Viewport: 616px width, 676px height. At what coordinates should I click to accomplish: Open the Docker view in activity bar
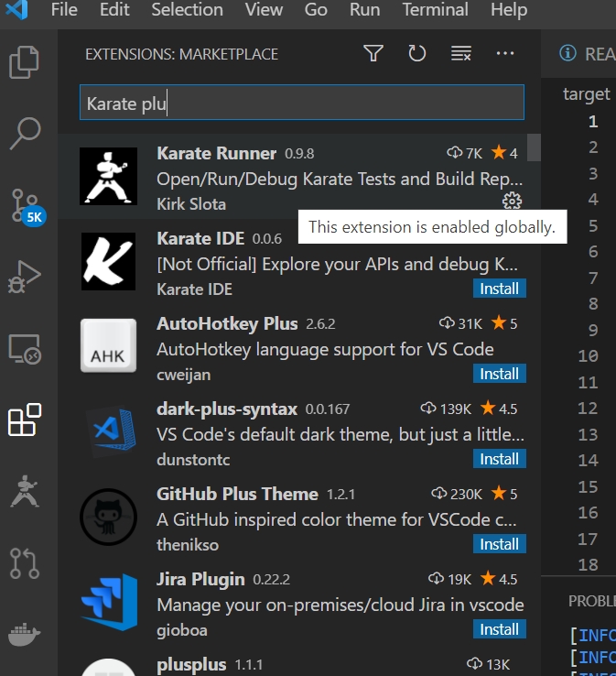pyautogui.click(x=25, y=634)
